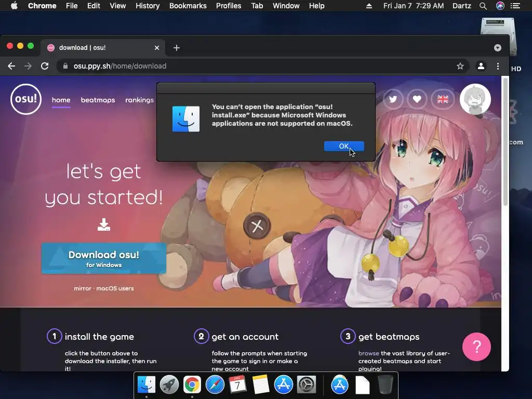532x399 pixels.
Task: Click the heart support icon
Action: point(417,99)
